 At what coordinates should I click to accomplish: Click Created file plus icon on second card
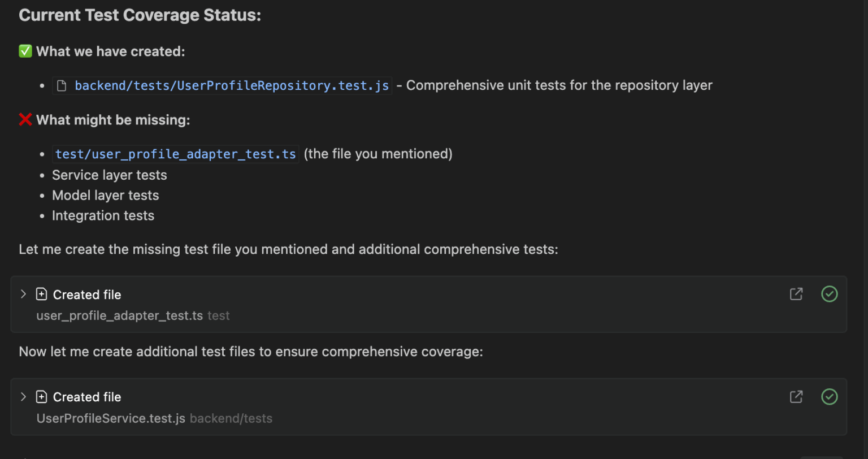[41, 397]
